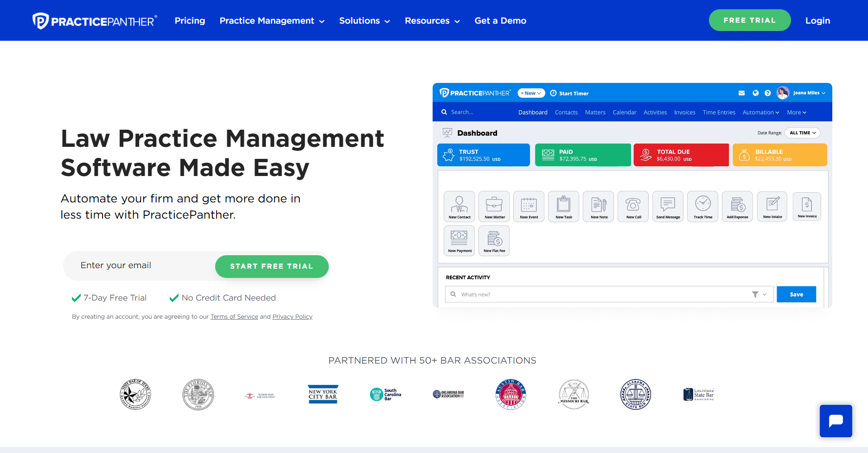Click the START FREE TRIAL button

tap(272, 266)
